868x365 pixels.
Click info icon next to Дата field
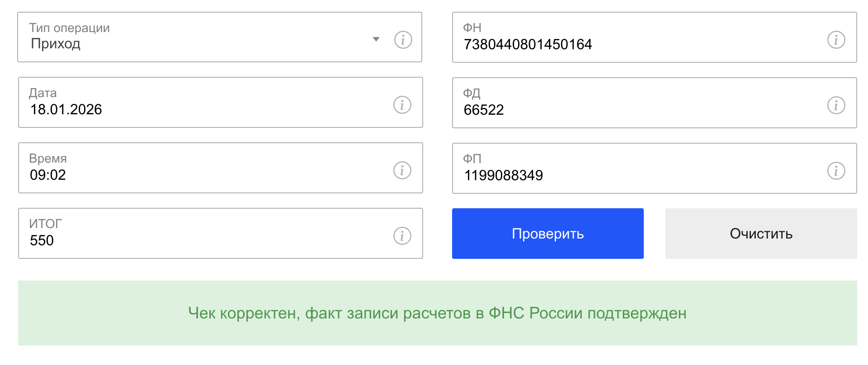(x=402, y=105)
